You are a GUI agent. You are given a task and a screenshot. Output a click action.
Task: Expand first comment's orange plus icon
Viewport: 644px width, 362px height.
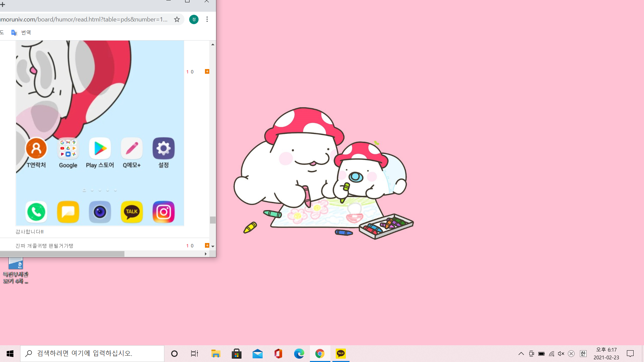pyautogui.click(x=207, y=71)
